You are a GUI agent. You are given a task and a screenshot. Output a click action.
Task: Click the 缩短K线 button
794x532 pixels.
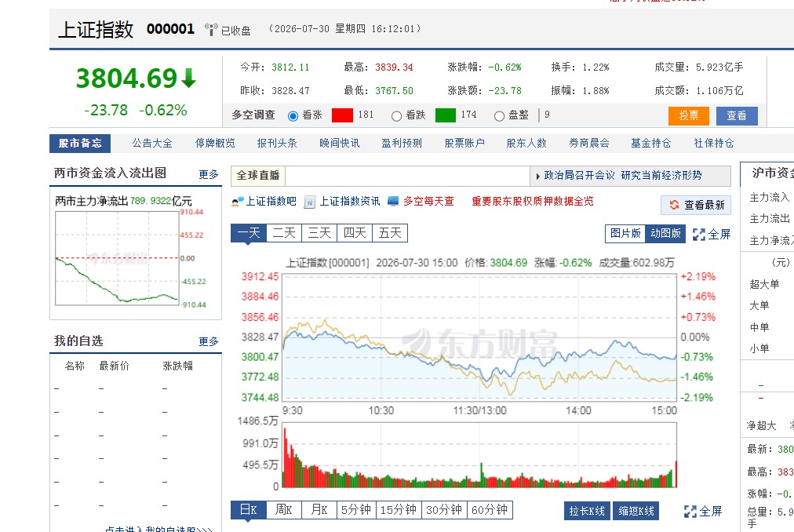(636, 512)
